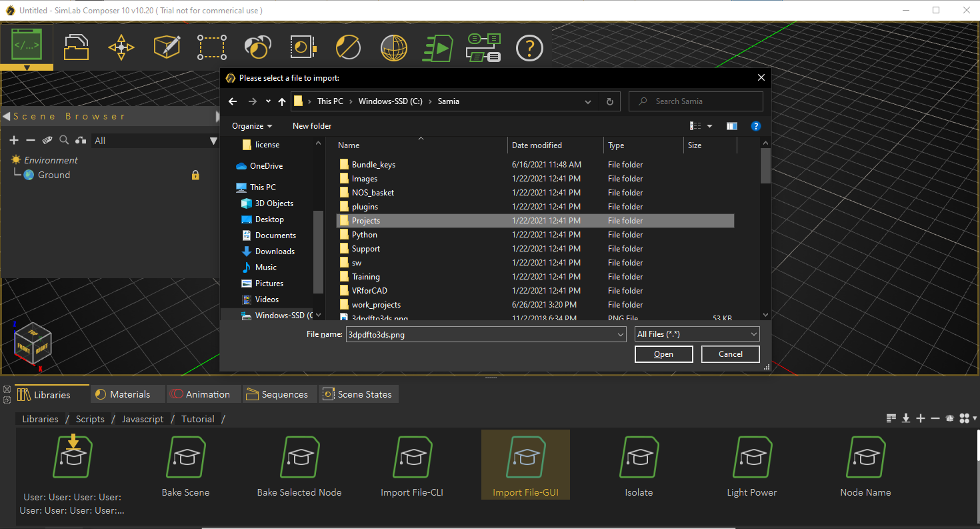Open the recent locations dropdown arrow
Viewport: 980px width, 529px height.
[x=268, y=101]
